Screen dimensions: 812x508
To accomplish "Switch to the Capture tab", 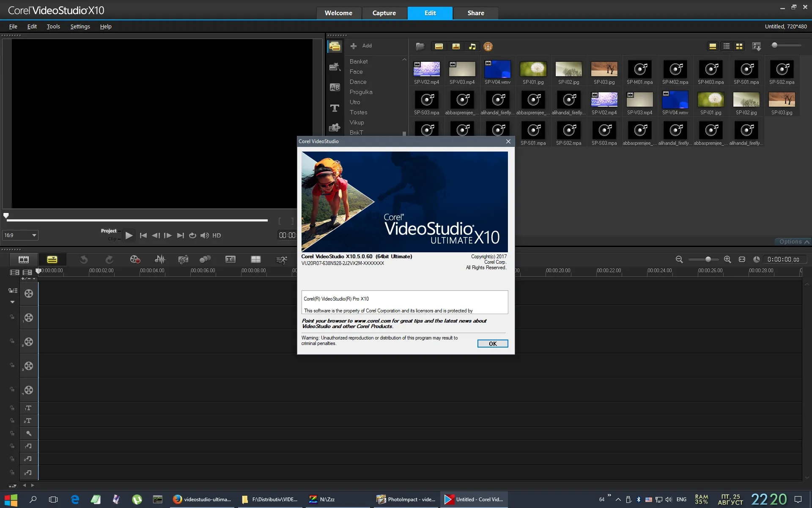I will 384,13.
